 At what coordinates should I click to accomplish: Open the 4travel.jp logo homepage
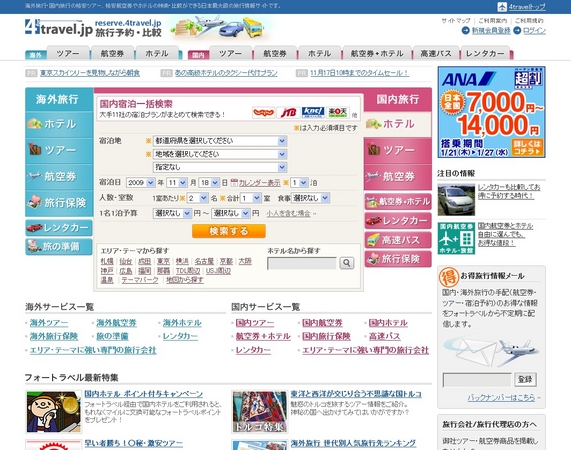pos(58,28)
